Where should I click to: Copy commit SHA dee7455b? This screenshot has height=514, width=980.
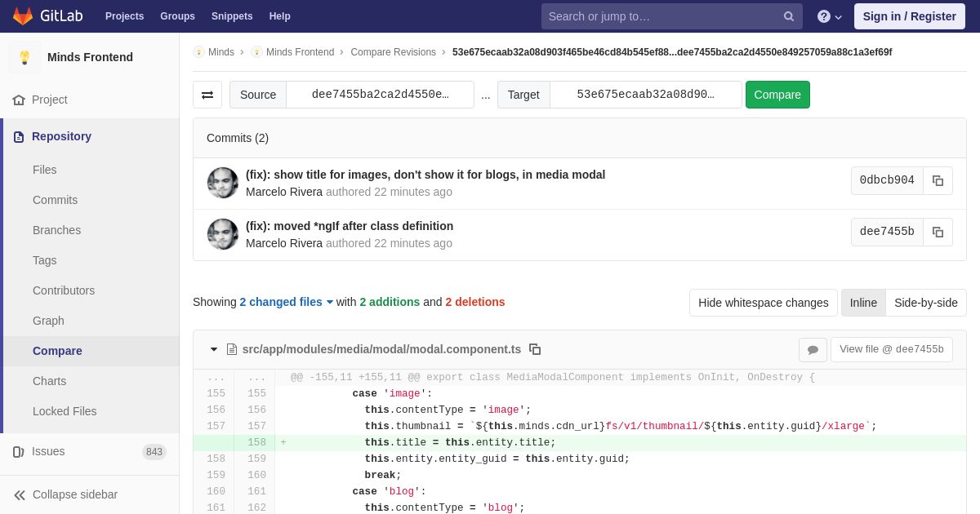[938, 233]
